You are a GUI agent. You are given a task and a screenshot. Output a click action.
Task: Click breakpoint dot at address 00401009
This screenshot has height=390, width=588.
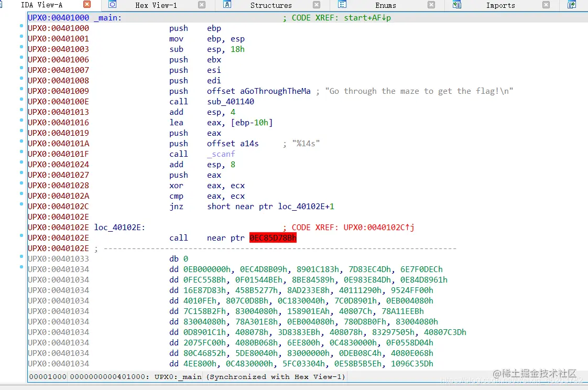click(21, 89)
